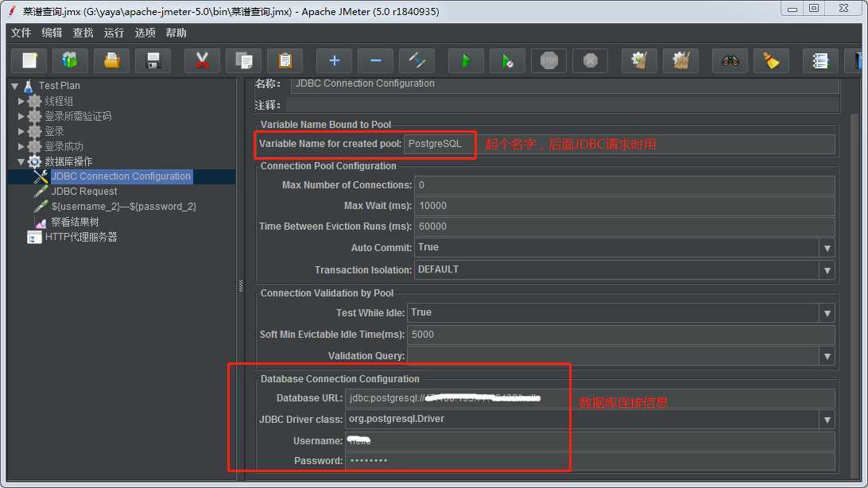The image size is (868, 488).
Task: Click the Soft Min Evictable Idle Time field
Action: click(x=621, y=335)
